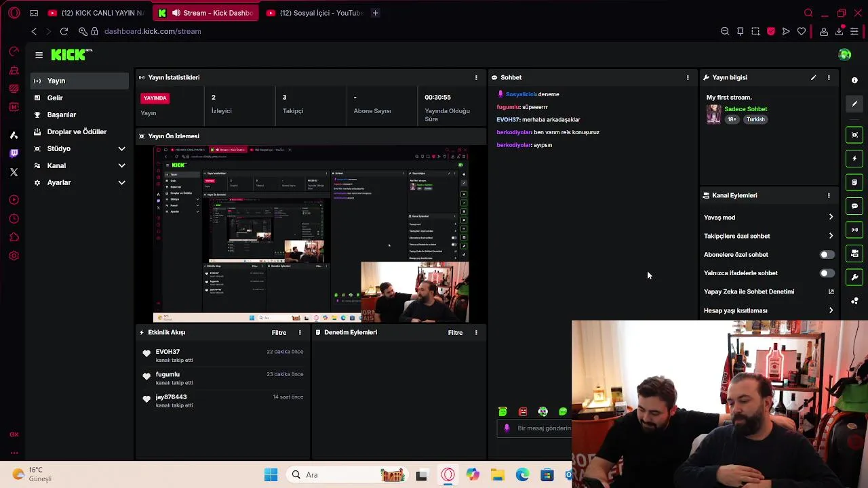Screen dimensions: 868x488
Task: Open the info icon in the right dashboard rail
Action: point(854,80)
